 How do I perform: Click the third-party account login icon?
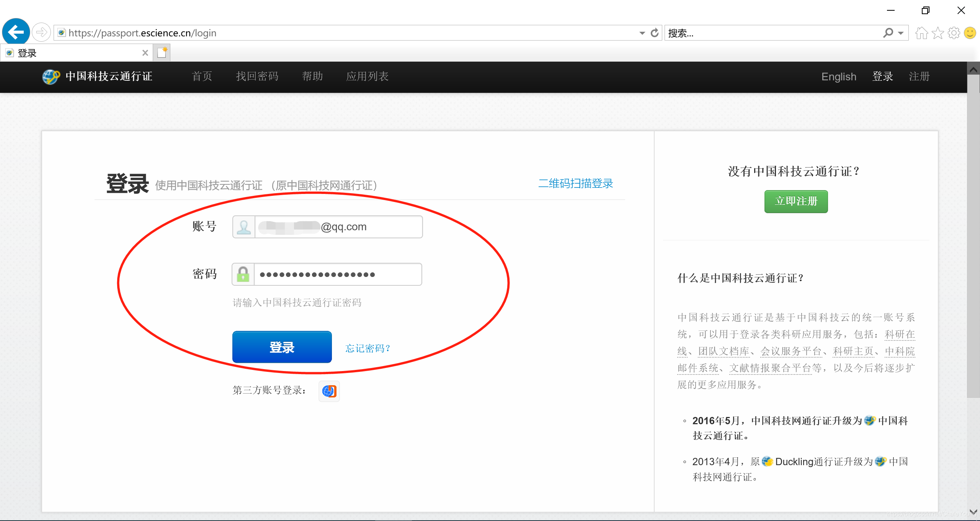click(x=329, y=391)
